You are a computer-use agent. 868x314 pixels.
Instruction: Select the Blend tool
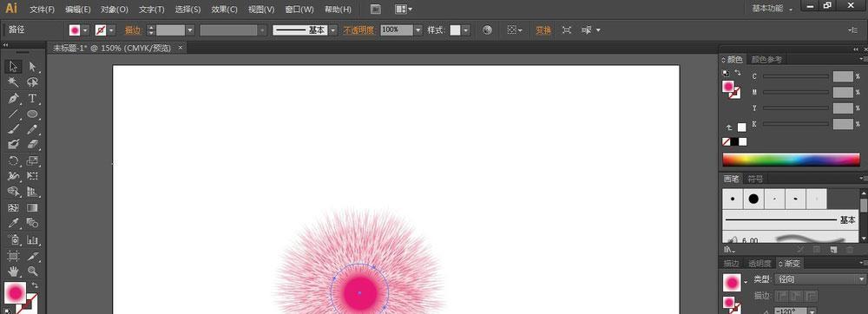pos(33,223)
